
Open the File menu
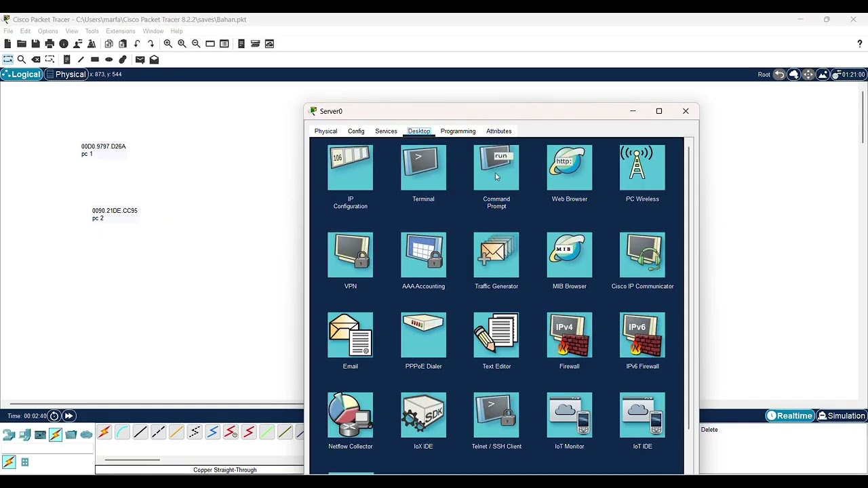8,31
